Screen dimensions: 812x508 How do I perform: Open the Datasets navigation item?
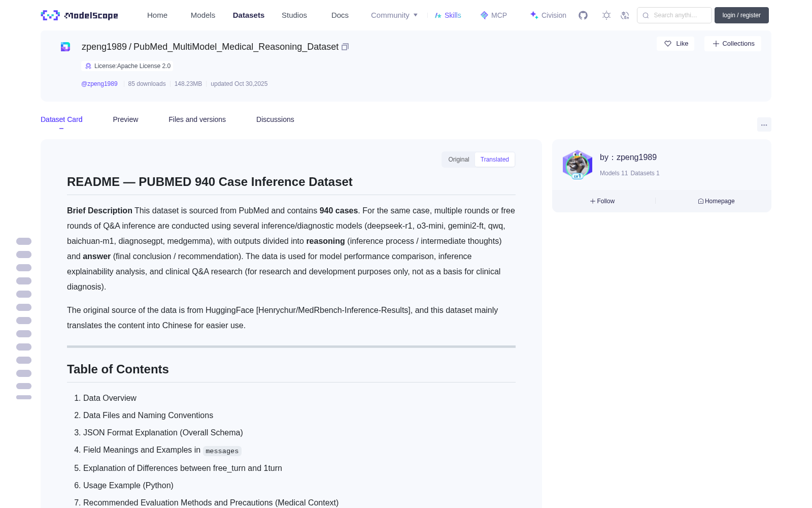(249, 15)
